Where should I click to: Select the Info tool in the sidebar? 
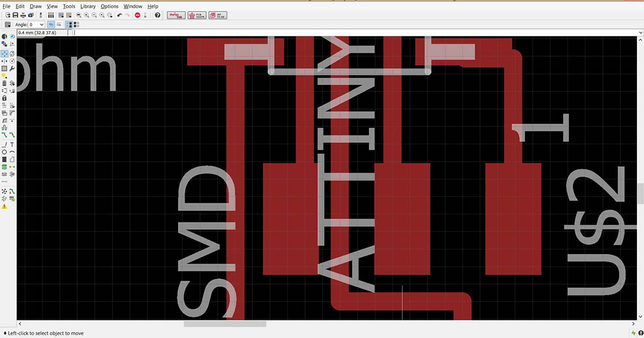4,36
